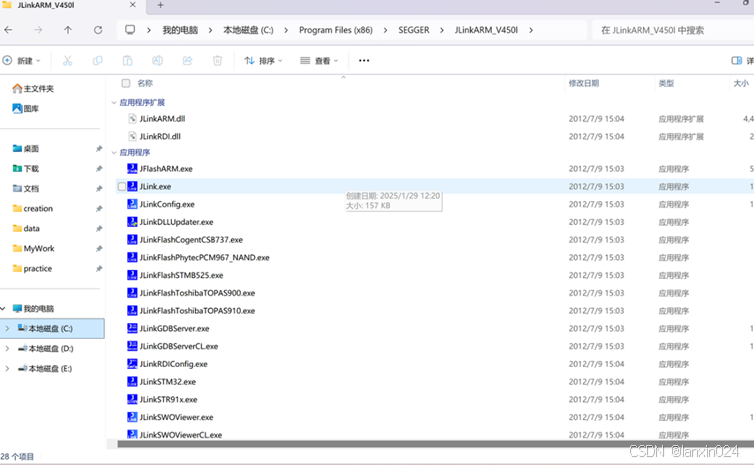Click the Delete trash icon
754x465 pixels.
(217, 61)
